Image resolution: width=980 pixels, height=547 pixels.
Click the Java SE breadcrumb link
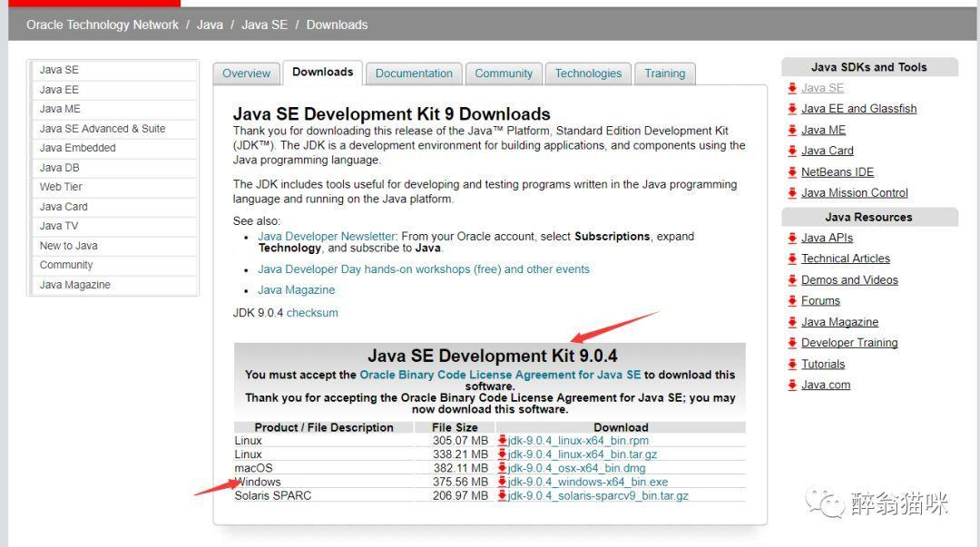point(264,24)
